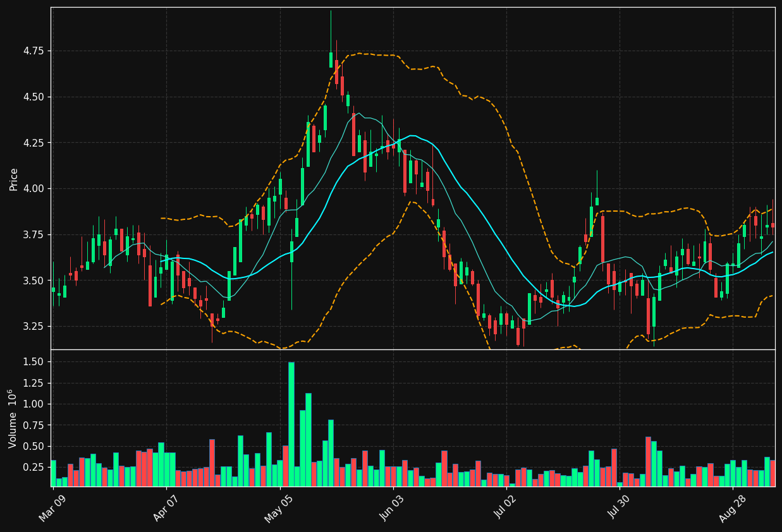The height and width of the screenshot is (532, 782).
Task: Click the "Jun 03" date label
Action: (392, 509)
